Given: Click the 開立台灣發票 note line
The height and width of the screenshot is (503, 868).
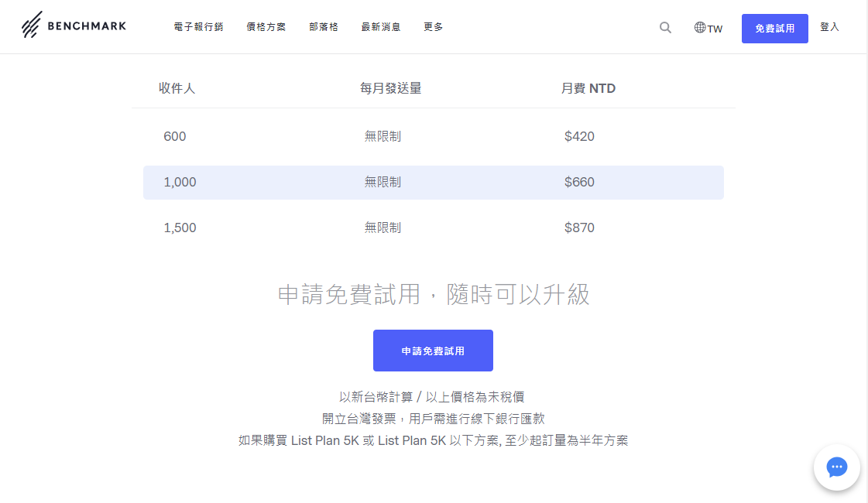Looking at the screenshot, I should [x=434, y=419].
